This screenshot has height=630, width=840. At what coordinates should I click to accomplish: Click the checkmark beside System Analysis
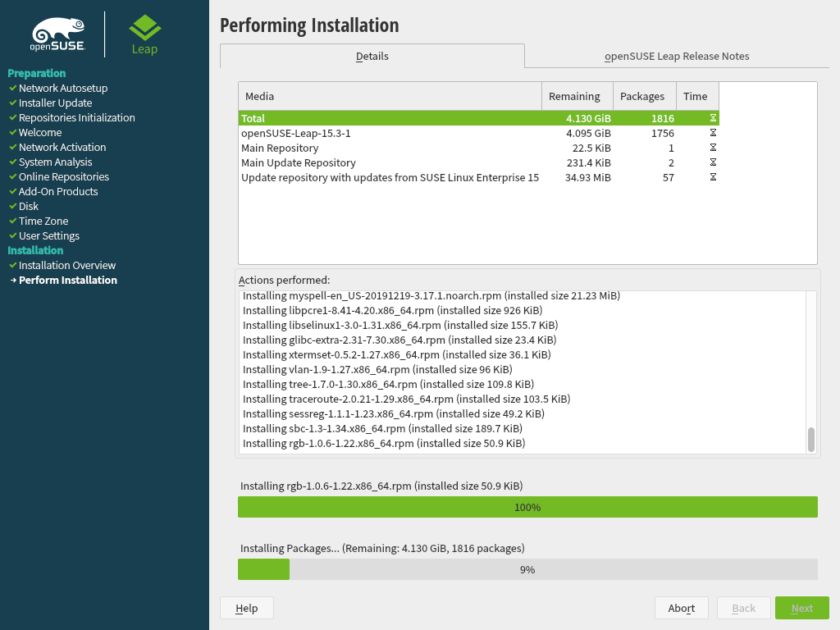13,162
